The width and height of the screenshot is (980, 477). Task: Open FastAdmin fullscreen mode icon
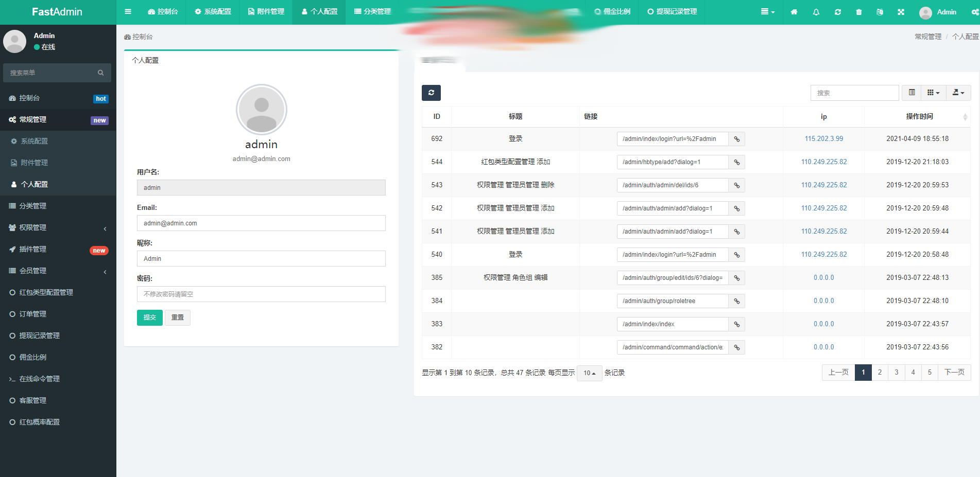[x=901, y=11]
